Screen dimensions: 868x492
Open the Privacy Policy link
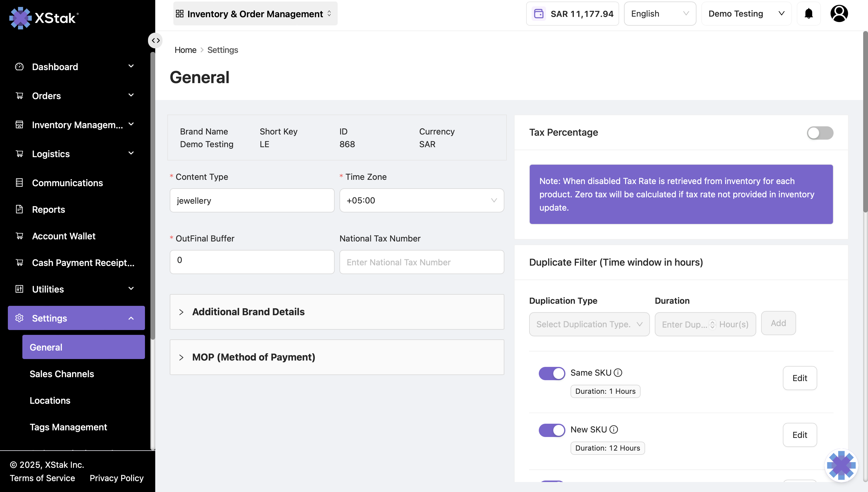tap(117, 478)
